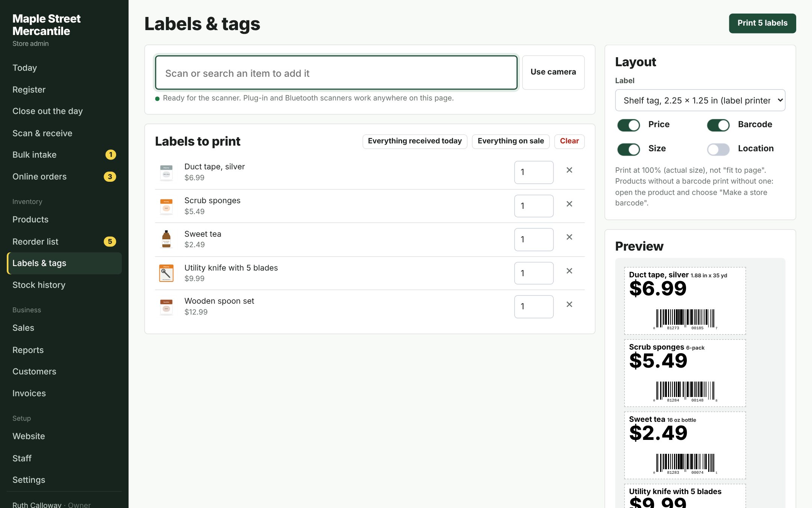This screenshot has width=812, height=508.
Task: Click the Reorder list badge showing 5
Action: pyautogui.click(x=110, y=242)
